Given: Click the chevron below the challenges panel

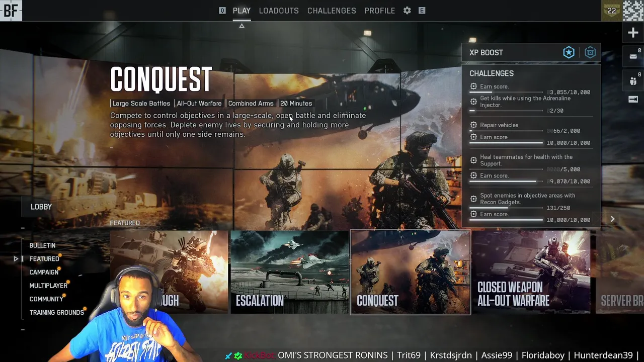Looking at the screenshot, I should pos(612,219).
